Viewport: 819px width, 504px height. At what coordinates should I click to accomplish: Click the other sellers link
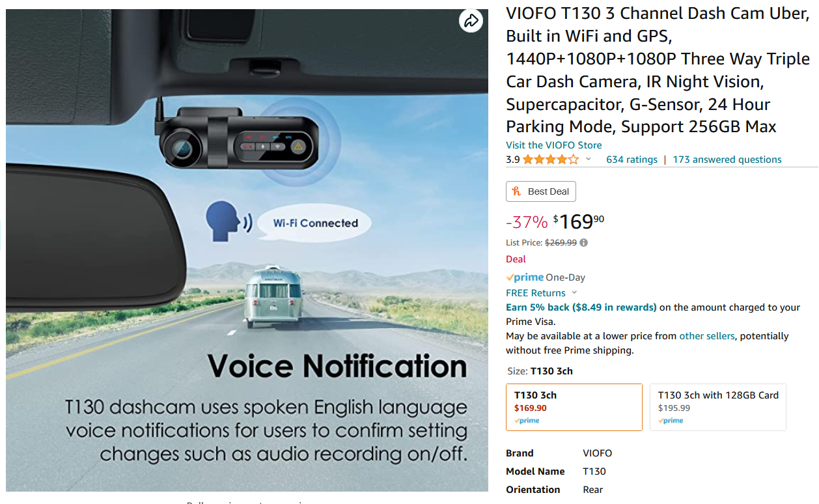(x=707, y=336)
